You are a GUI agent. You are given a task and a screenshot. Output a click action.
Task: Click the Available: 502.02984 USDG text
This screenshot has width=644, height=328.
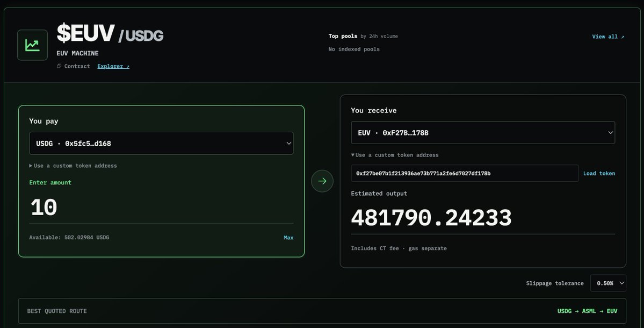[69, 237]
